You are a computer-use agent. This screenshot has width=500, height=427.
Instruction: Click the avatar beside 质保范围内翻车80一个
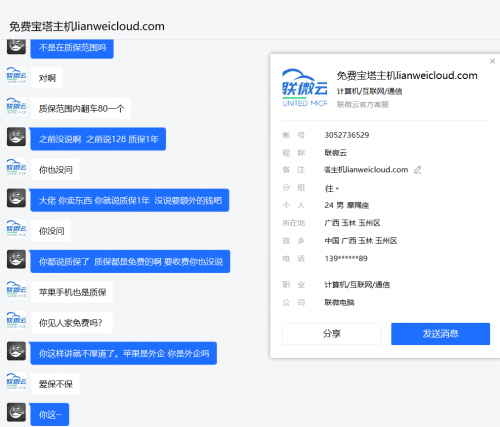coord(16,106)
